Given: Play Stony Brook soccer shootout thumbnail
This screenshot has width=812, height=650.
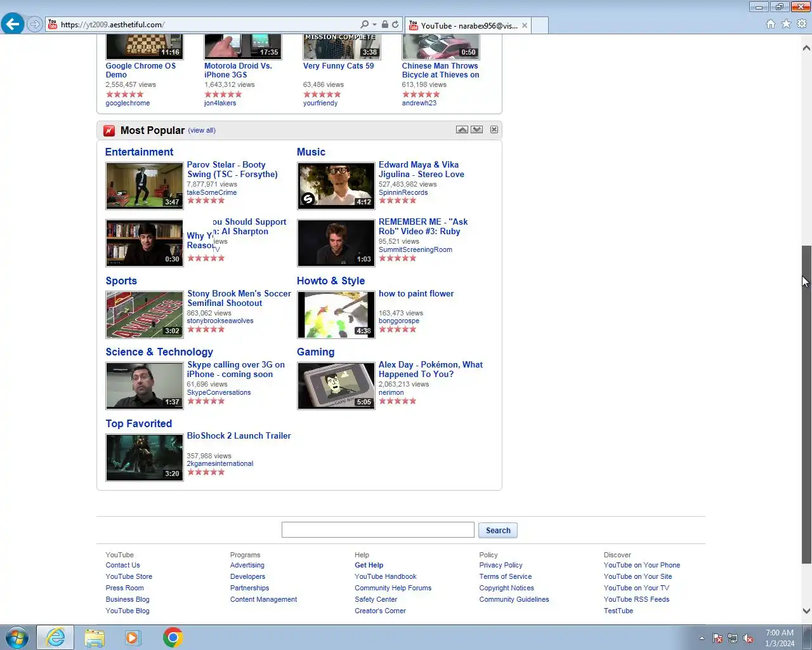Looking at the screenshot, I should coord(145,315).
